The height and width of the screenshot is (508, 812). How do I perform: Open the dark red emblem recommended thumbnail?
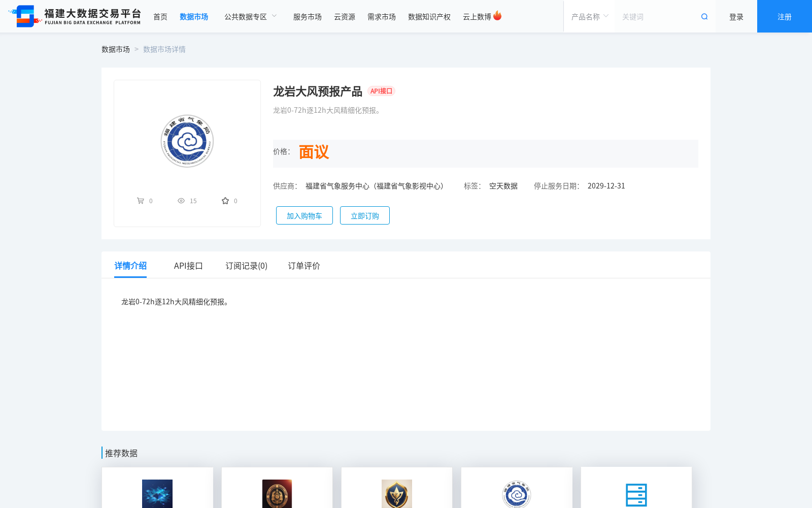(x=277, y=494)
